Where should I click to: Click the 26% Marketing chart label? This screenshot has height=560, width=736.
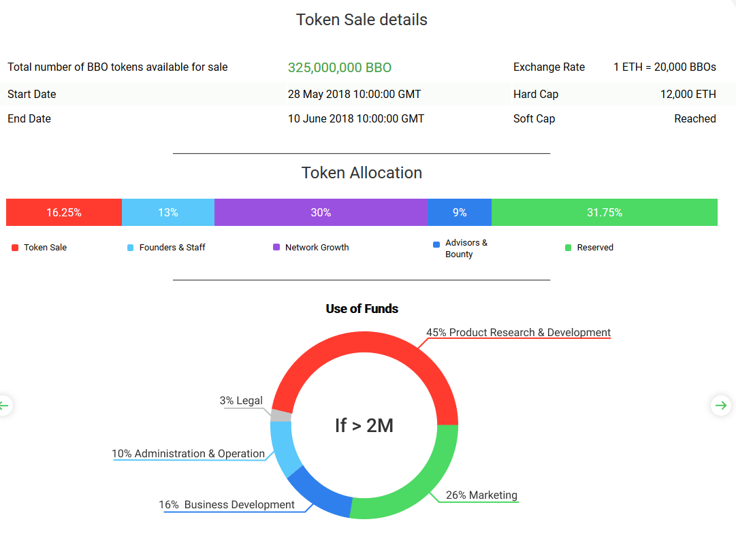[x=481, y=495]
